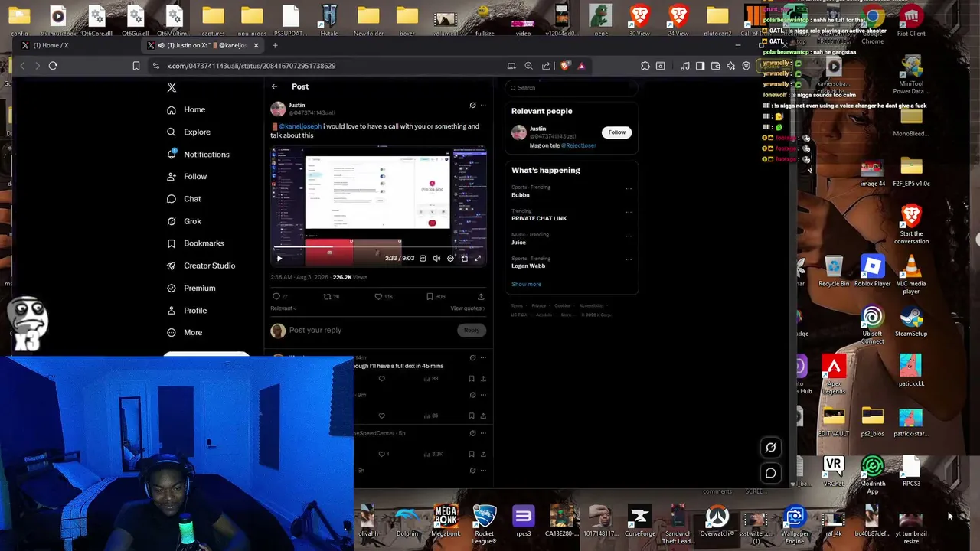Open the VLC media player desktop shortcut
The width and height of the screenshot is (980, 551).
point(911,275)
